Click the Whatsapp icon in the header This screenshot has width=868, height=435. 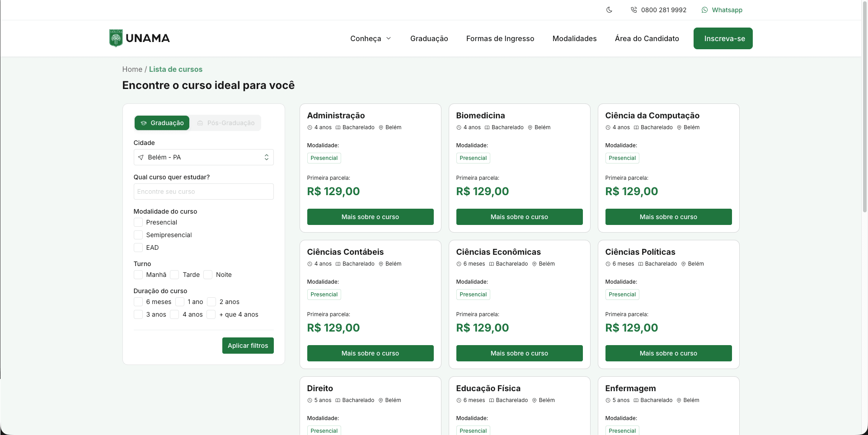[x=704, y=9]
